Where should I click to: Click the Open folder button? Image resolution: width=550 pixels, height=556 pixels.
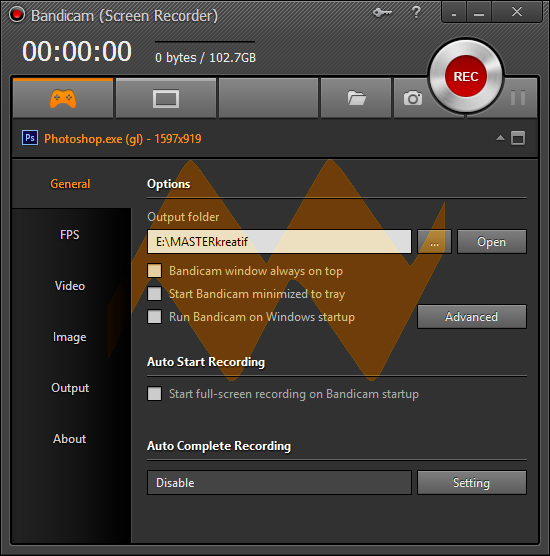point(492,241)
